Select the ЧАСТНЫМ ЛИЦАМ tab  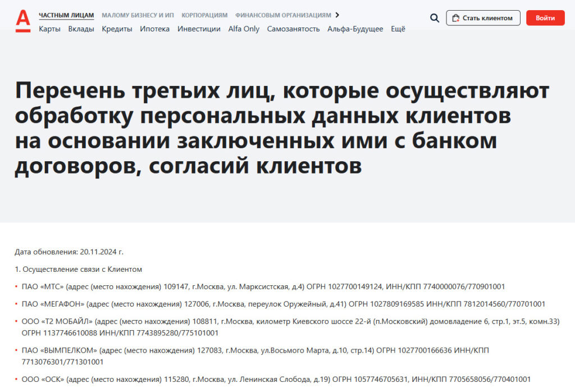click(x=66, y=15)
